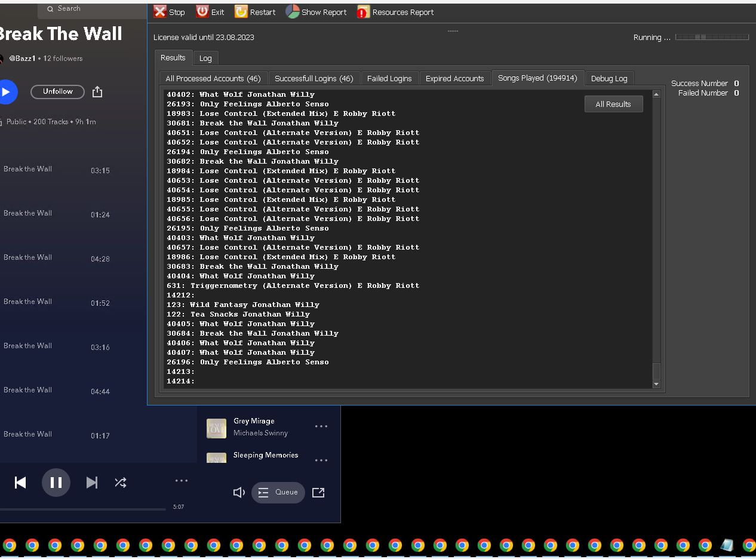Skip to the next track
The width and height of the screenshot is (756, 559).
(x=91, y=483)
